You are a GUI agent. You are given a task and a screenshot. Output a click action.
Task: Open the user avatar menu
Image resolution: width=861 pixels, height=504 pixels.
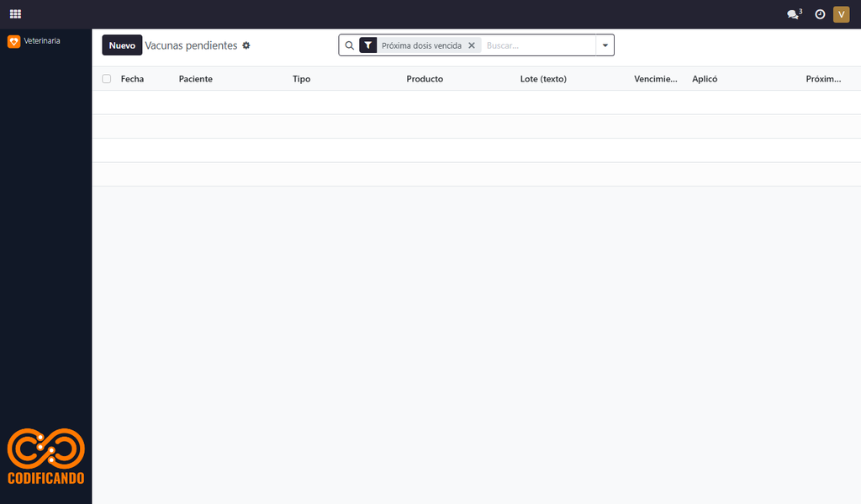(841, 14)
